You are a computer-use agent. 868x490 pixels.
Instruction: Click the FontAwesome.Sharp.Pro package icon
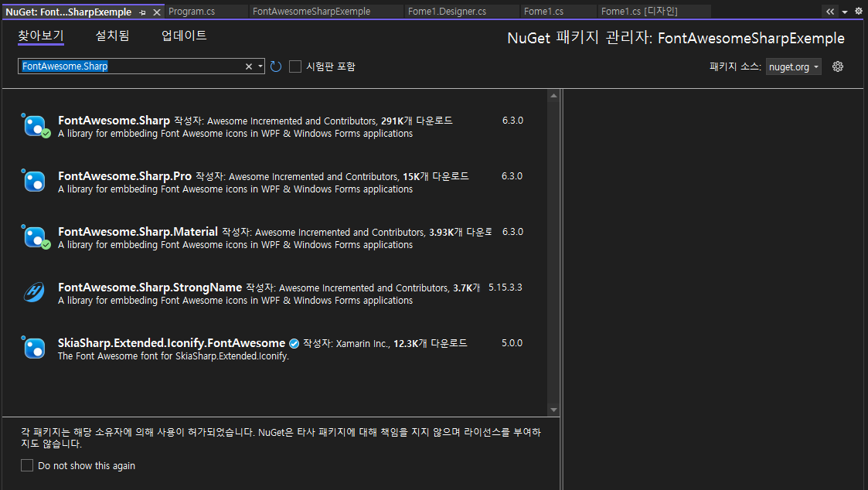tap(34, 182)
